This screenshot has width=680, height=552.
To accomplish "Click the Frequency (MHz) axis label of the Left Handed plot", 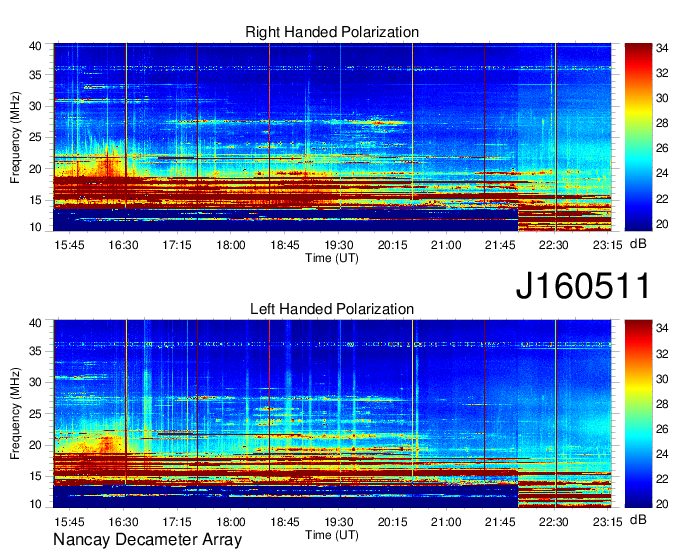I will pos(15,414).
